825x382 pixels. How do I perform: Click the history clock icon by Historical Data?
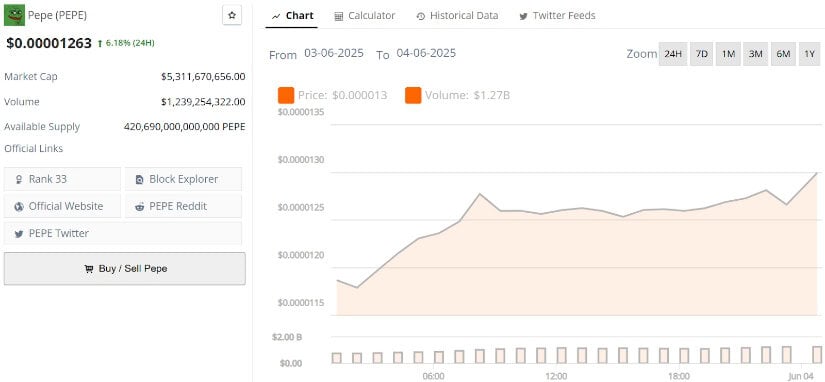(x=420, y=16)
